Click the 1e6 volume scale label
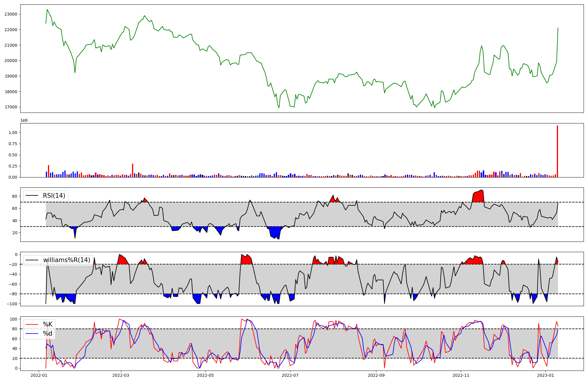This screenshot has height=382, width=588. [x=24, y=120]
